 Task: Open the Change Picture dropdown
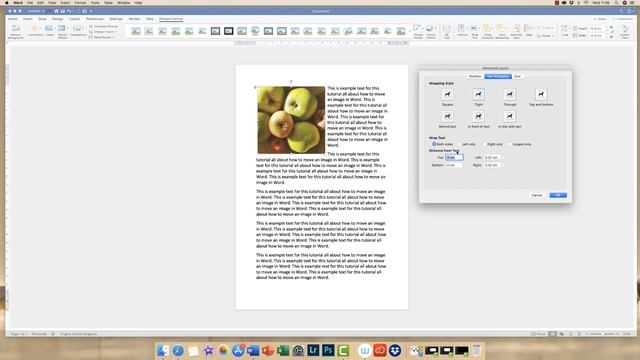pos(103,32)
